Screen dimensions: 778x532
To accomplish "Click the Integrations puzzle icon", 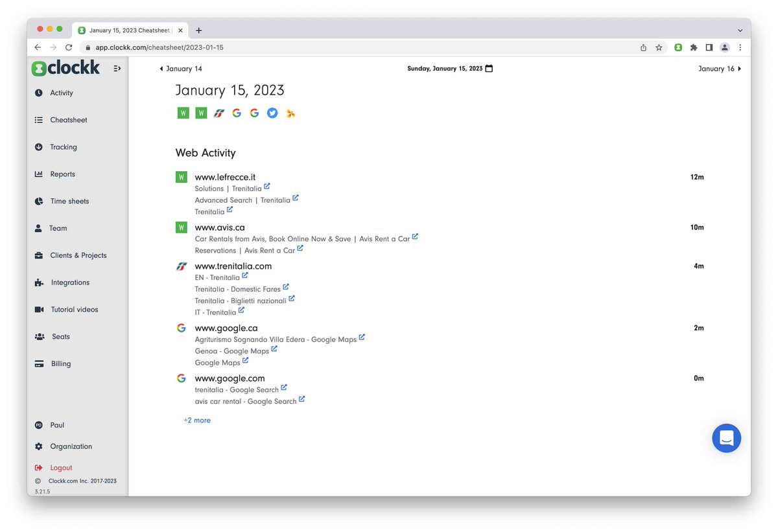I will 39,283.
